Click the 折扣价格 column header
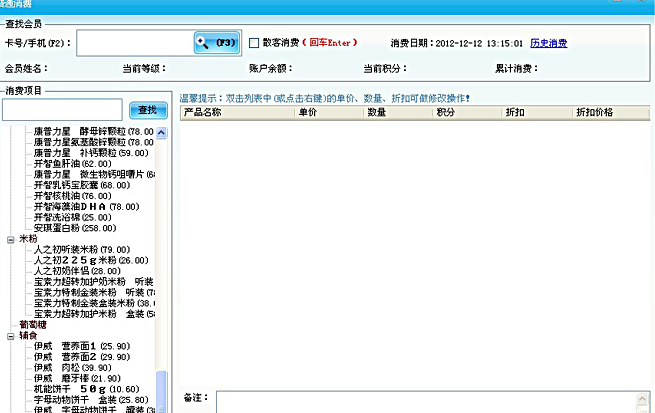This screenshot has height=413, width=655. tap(610, 112)
